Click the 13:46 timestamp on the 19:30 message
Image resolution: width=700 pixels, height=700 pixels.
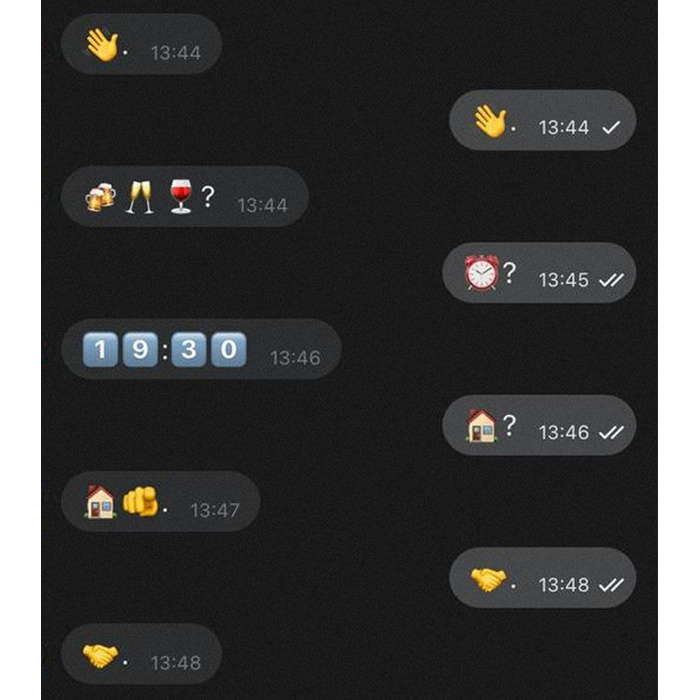[x=295, y=358]
